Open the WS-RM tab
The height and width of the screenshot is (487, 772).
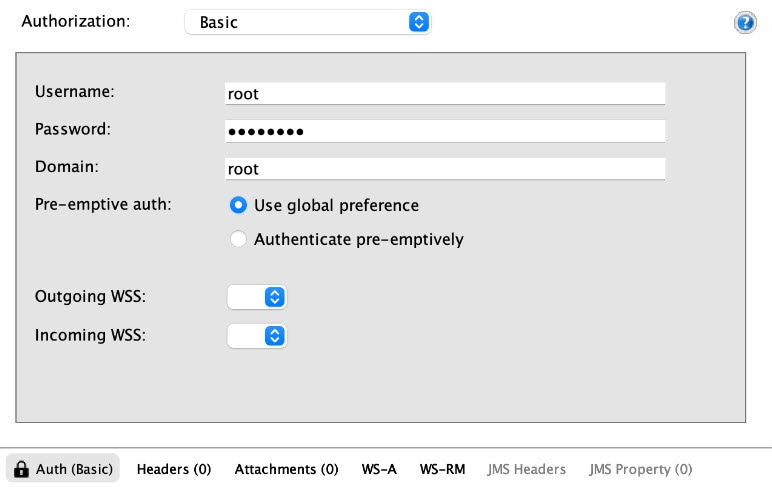click(x=442, y=469)
